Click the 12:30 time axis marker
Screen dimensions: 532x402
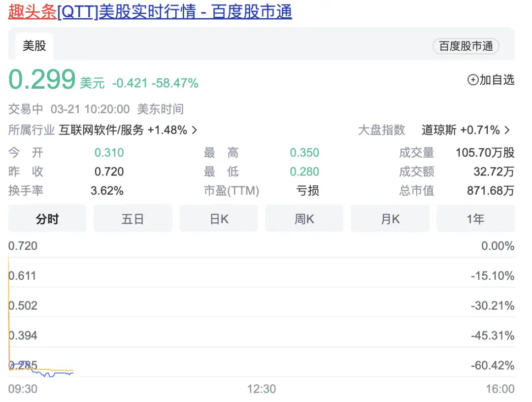coord(262,389)
